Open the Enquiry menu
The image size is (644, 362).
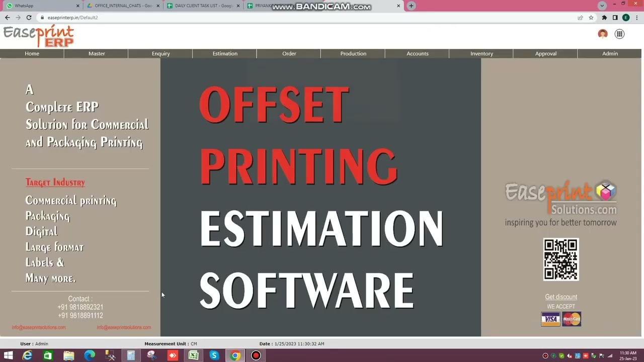click(161, 53)
